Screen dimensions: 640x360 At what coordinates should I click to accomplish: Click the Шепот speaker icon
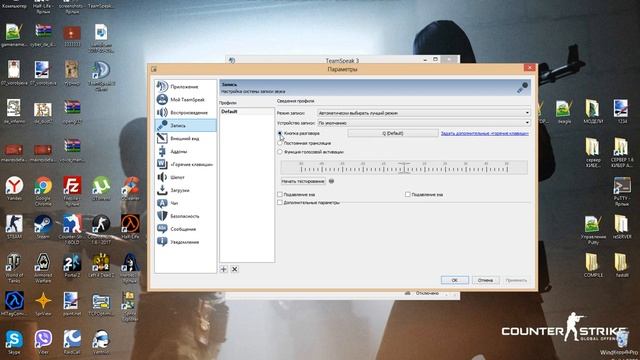tap(162, 177)
